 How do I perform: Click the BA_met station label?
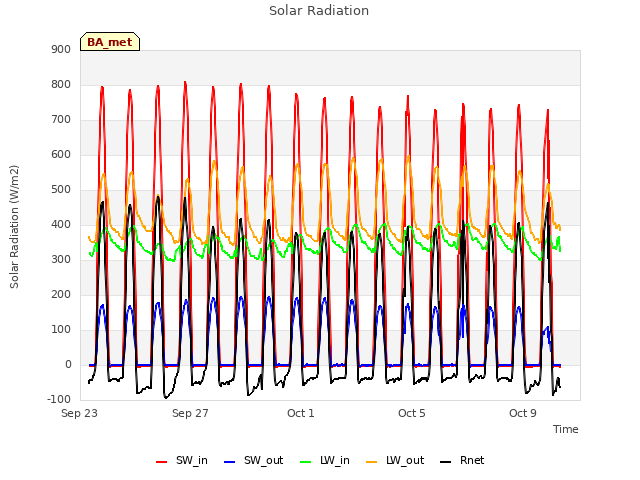pos(110,42)
